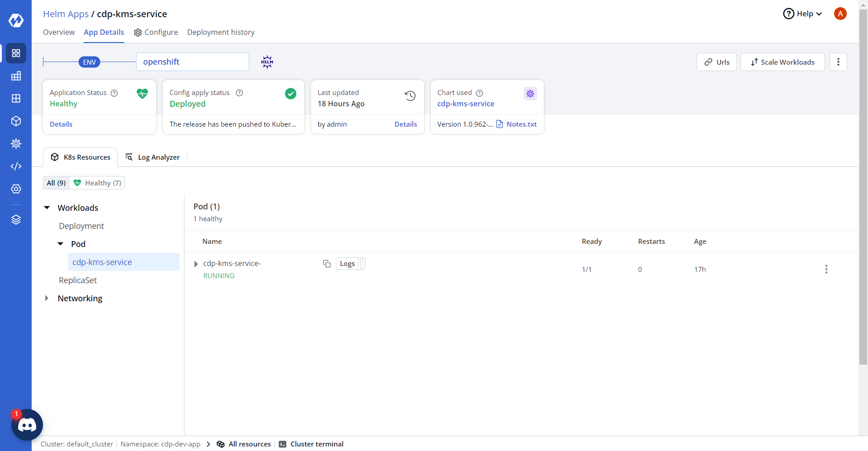Click the Scale Workloads button
Viewport: 868px width, 451px height.
click(x=782, y=62)
